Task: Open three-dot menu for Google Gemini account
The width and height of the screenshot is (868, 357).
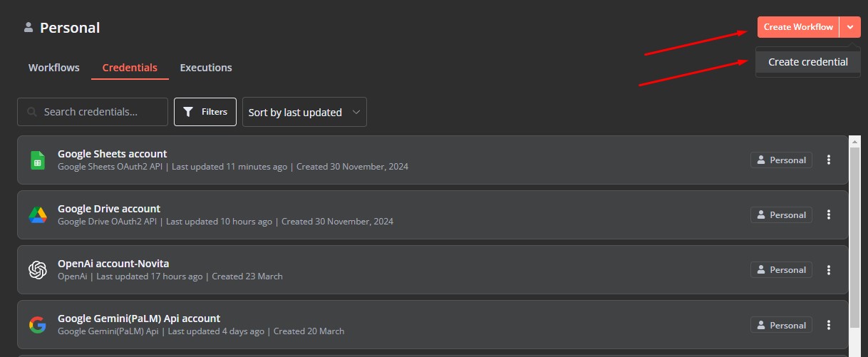Action: point(829,325)
